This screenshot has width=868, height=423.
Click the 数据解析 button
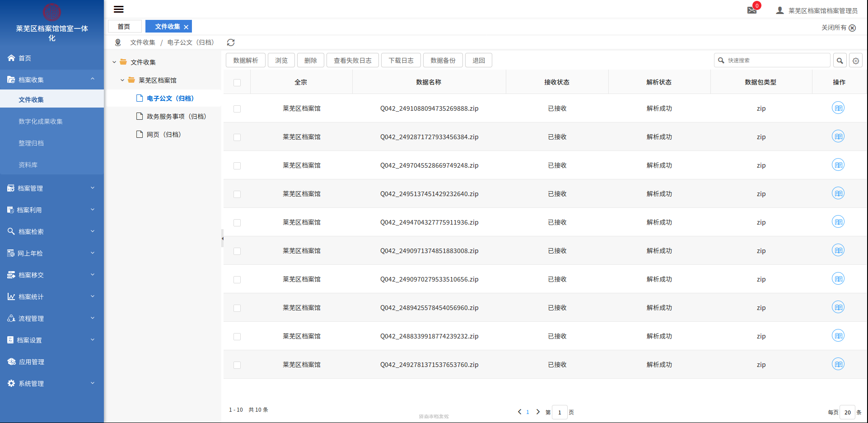tap(245, 61)
